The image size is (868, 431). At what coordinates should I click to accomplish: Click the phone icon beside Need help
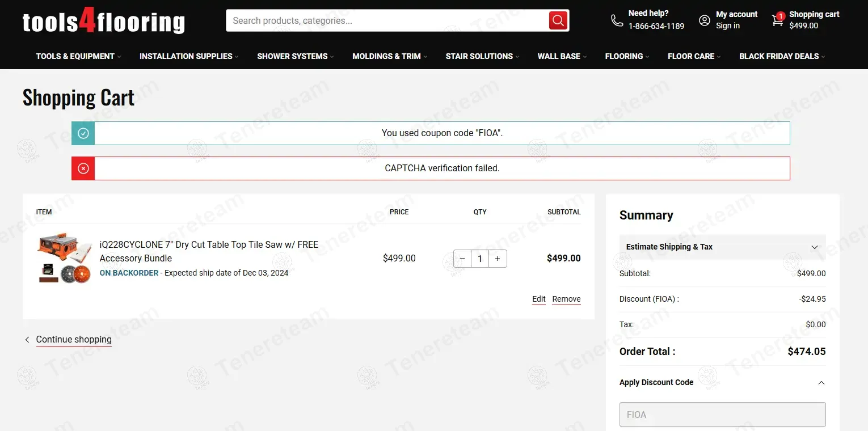[617, 20]
